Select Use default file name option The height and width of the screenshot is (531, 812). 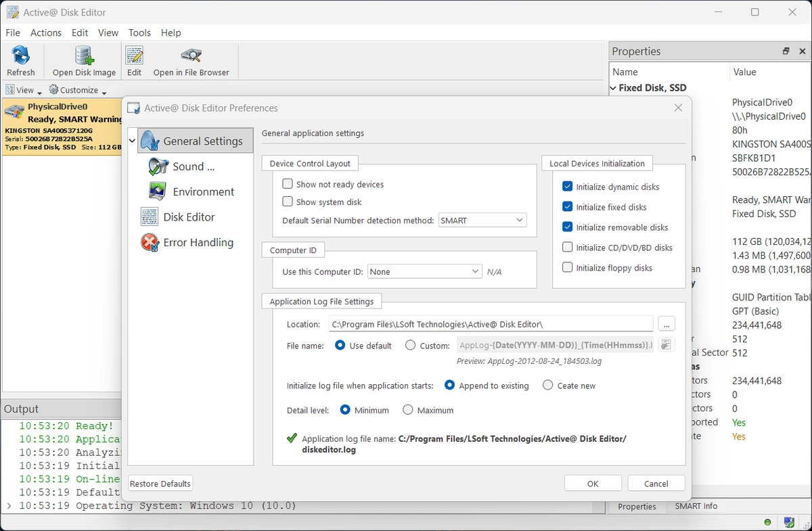coord(340,345)
